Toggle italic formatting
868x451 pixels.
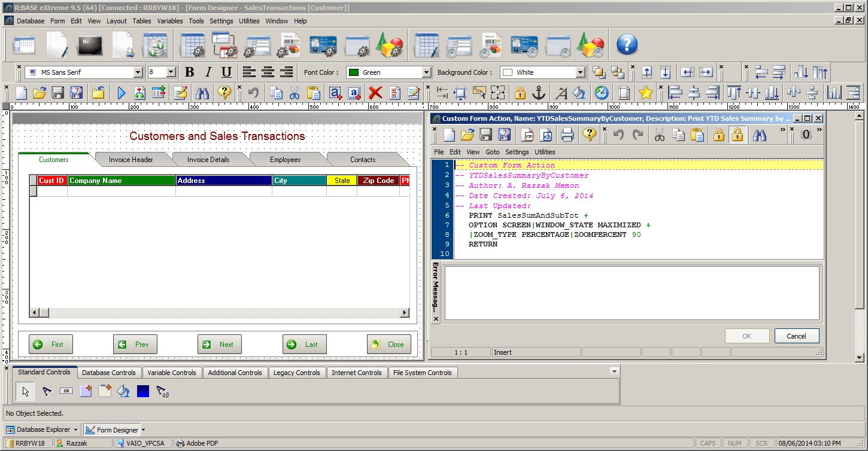208,72
